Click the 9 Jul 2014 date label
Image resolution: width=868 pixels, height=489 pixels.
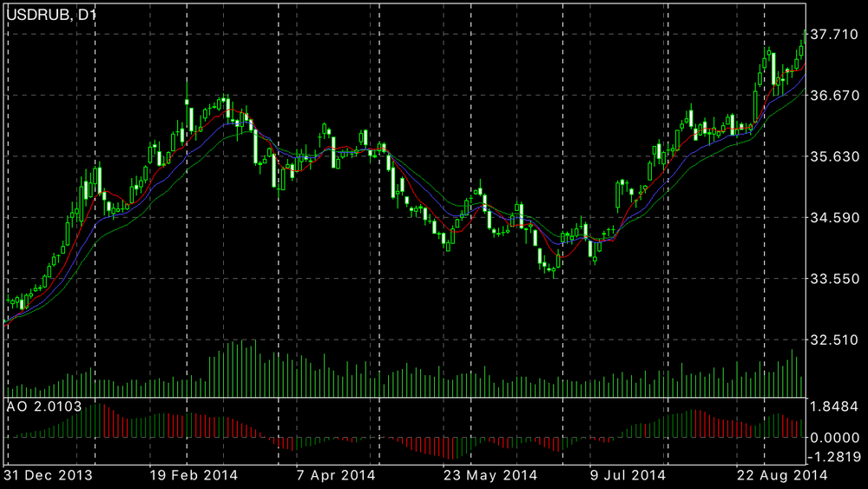pyautogui.click(x=628, y=475)
